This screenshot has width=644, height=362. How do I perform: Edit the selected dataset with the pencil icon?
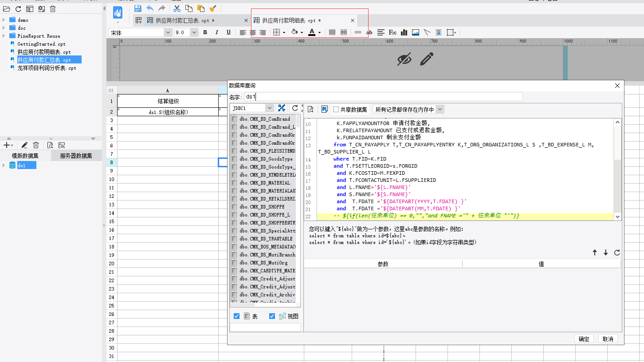[x=24, y=145]
